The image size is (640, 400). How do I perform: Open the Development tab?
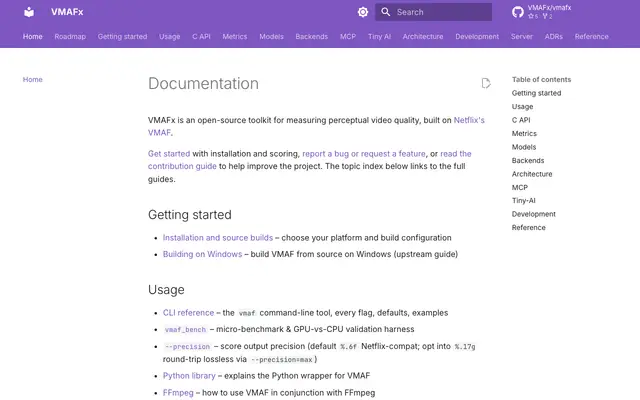477,36
